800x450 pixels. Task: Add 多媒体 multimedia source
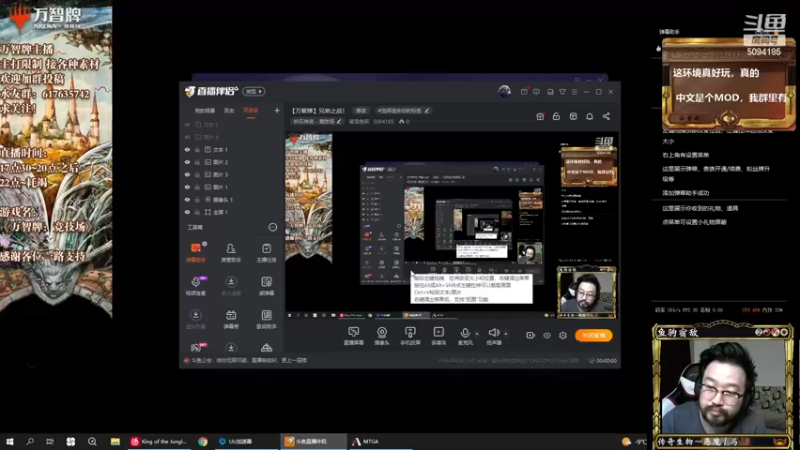coord(438,336)
